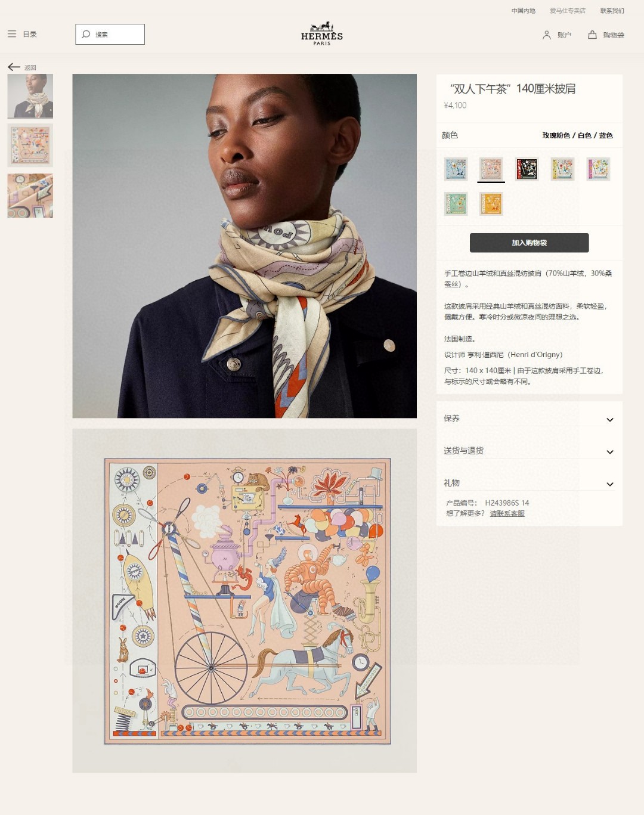644x815 pixels.
Task: Click the magnifier search icon
Action: pos(86,34)
